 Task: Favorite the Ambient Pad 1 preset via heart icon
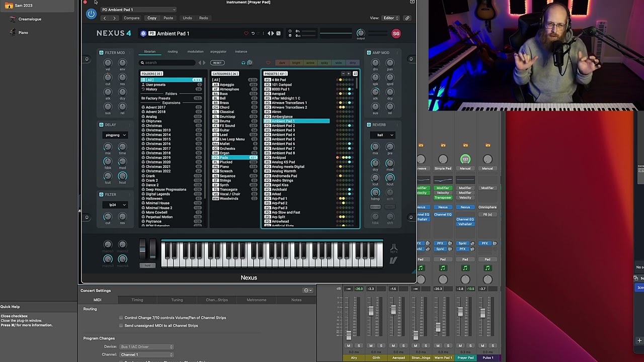tap(246, 34)
